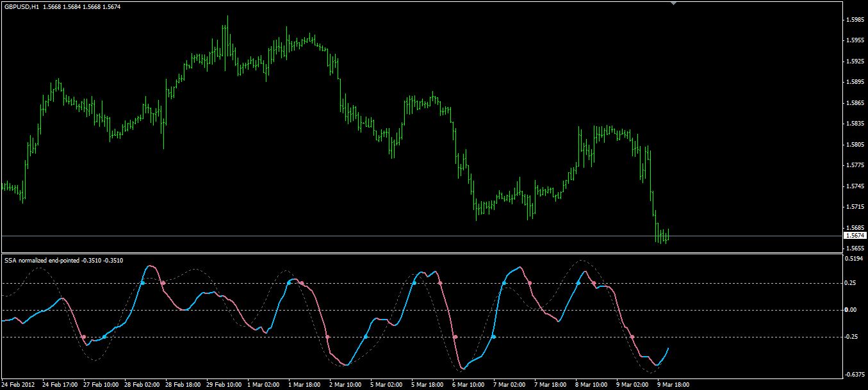The height and width of the screenshot is (390, 868).
Task: Click the 29 Feb 10:00 time label
Action: pyautogui.click(x=224, y=386)
